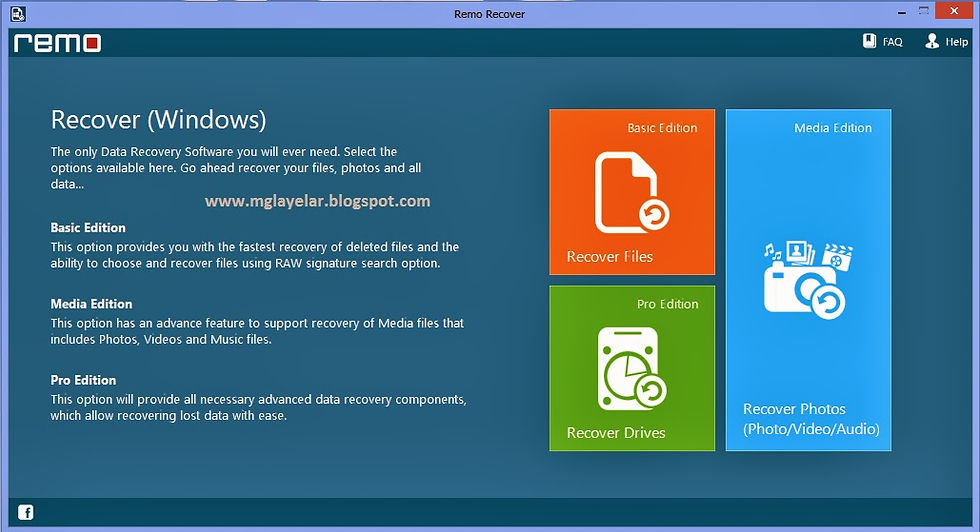The width and height of the screenshot is (980, 532).
Task: Click the Pro Edition description heading
Action: (83, 380)
